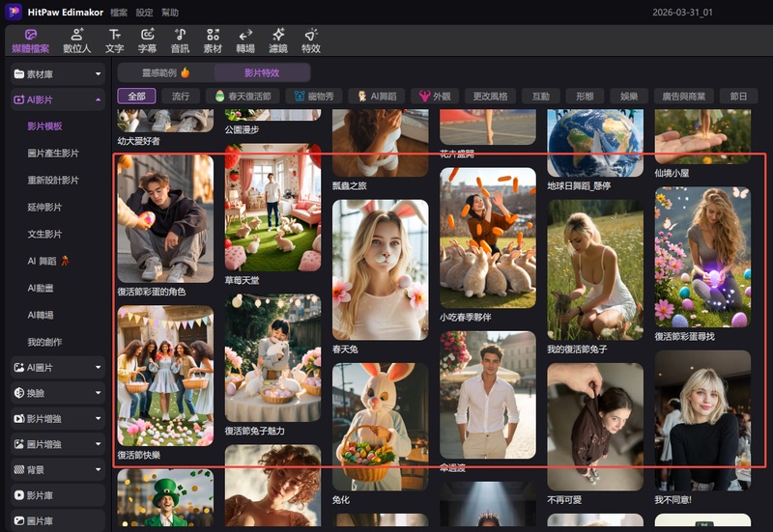Open the 特效 effects panel
773x532 pixels.
click(310, 40)
